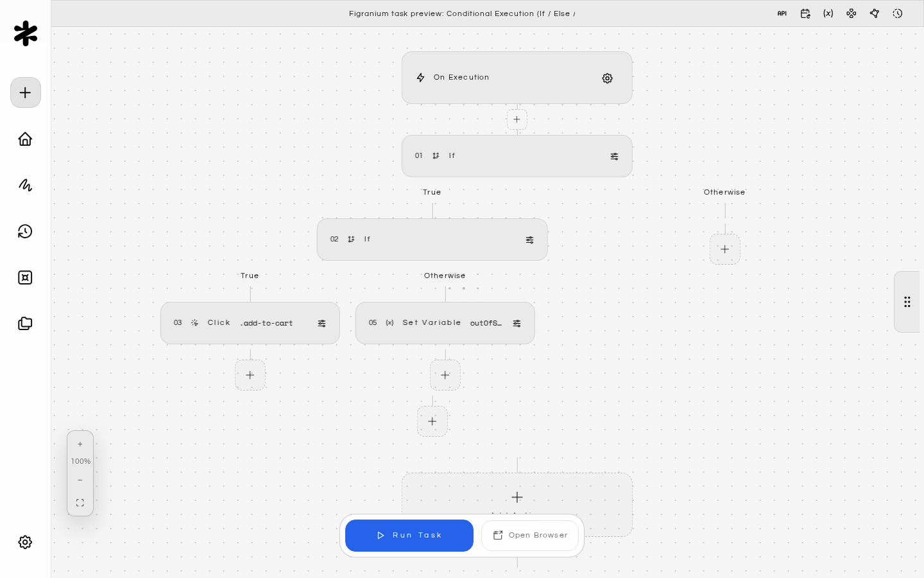
Task: Click the 100% zoom level label
Action: tap(81, 462)
